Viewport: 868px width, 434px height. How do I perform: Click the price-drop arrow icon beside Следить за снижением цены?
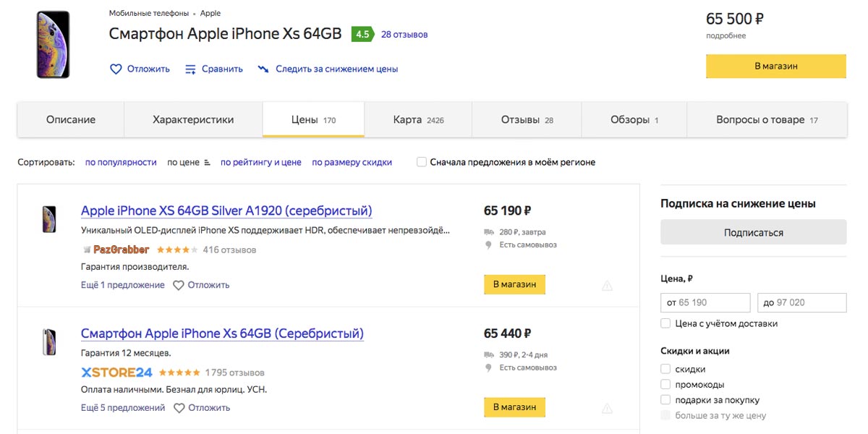[263, 69]
